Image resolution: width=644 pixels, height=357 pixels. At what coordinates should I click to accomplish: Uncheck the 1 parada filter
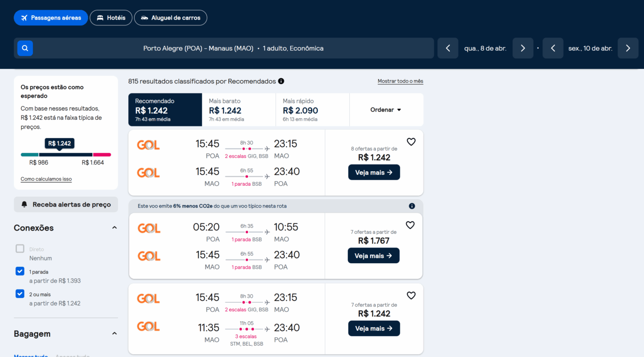(x=20, y=271)
